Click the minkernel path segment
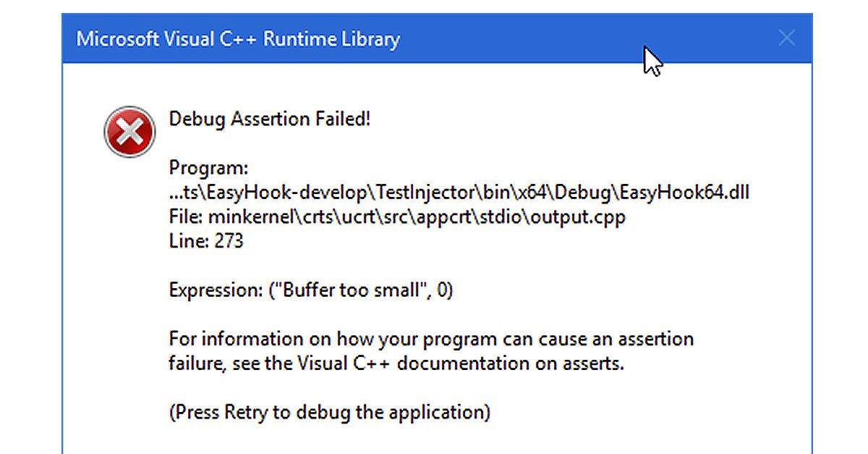Viewport: 868px width, 454px height. click(253, 217)
